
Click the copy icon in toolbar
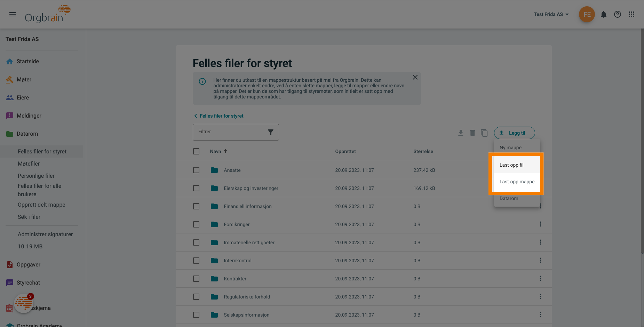(484, 133)
